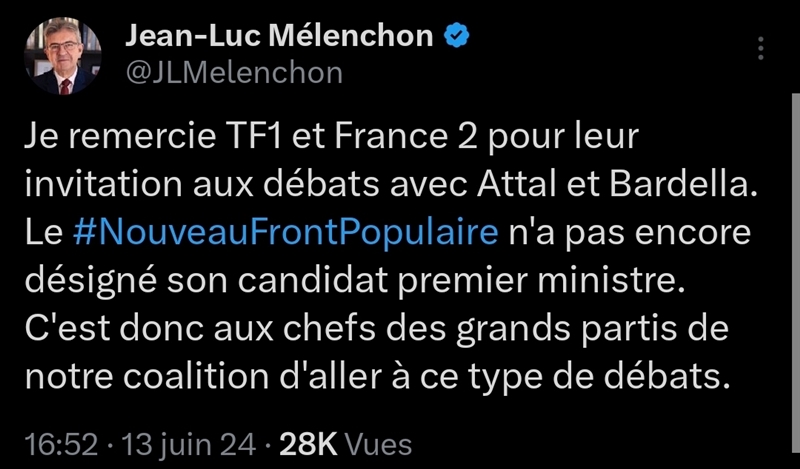Click the name Attal in the tweet
Image resolution: width=800 pixels, height=469 pixels.
pos(517,185)
